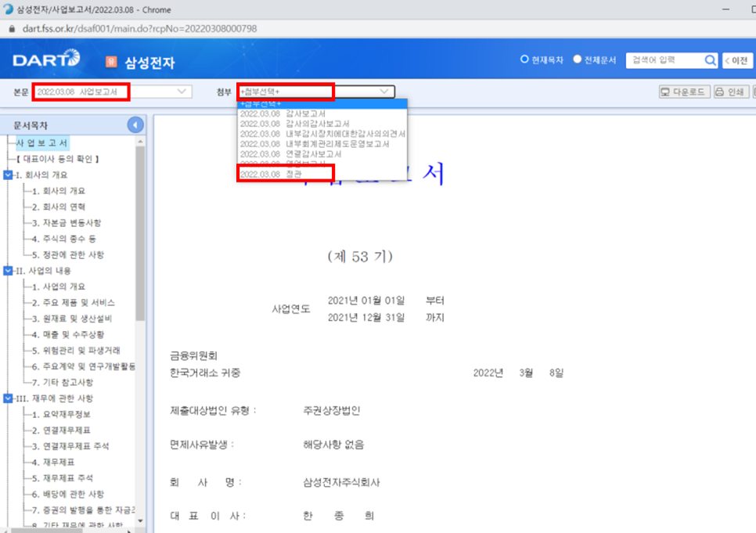Viewport: 756px width, 533px height.
Task: Click the lock icon in address bar
Action: [12, 28]
